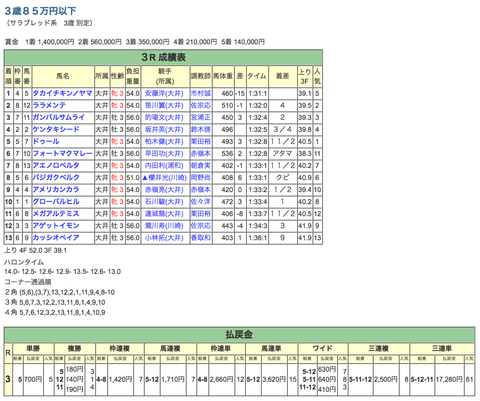Click jockey link 内田利(浦和)
This screenshot has width=480, height=401.
tap(164, 166)
